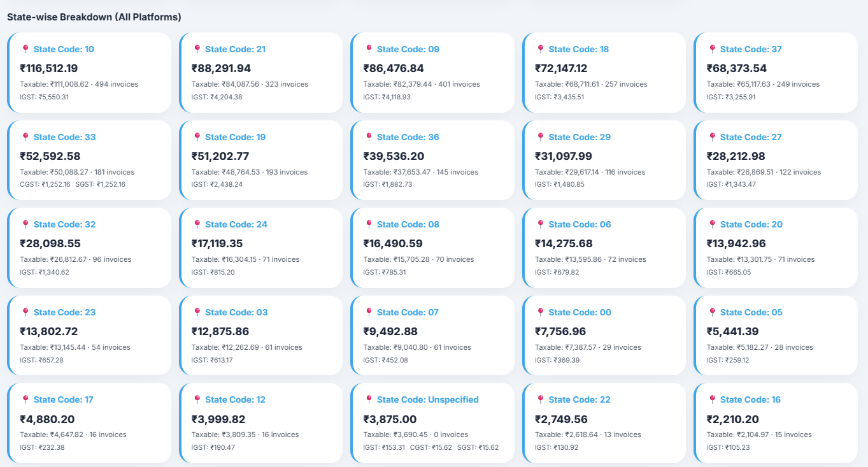
Task: Select the State Code: 18 title
Action: click(x=578, y=49)
